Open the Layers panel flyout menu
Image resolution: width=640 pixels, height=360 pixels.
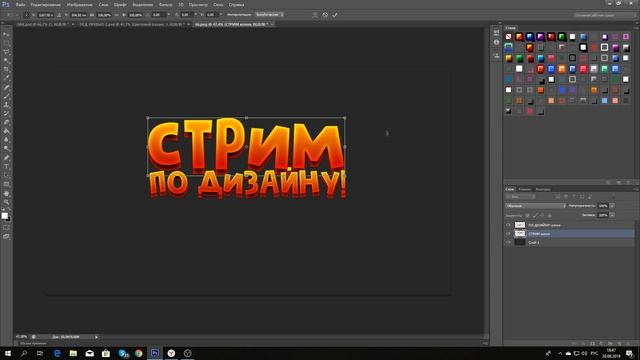[x=636, y=189]
